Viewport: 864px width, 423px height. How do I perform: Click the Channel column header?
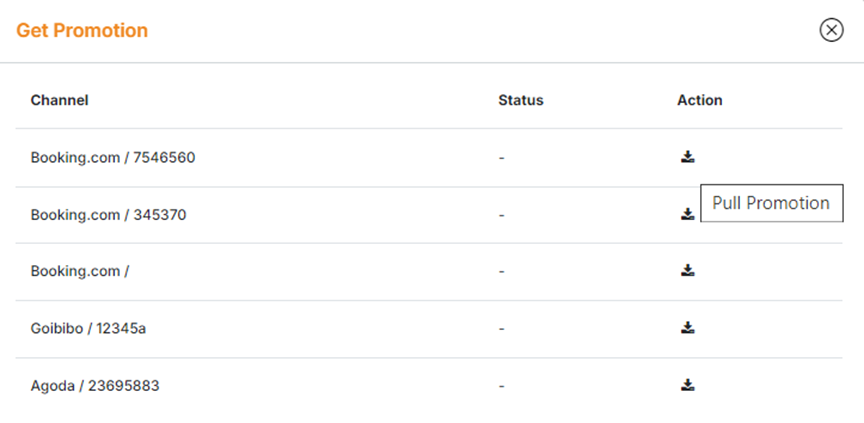pos(59,100)
